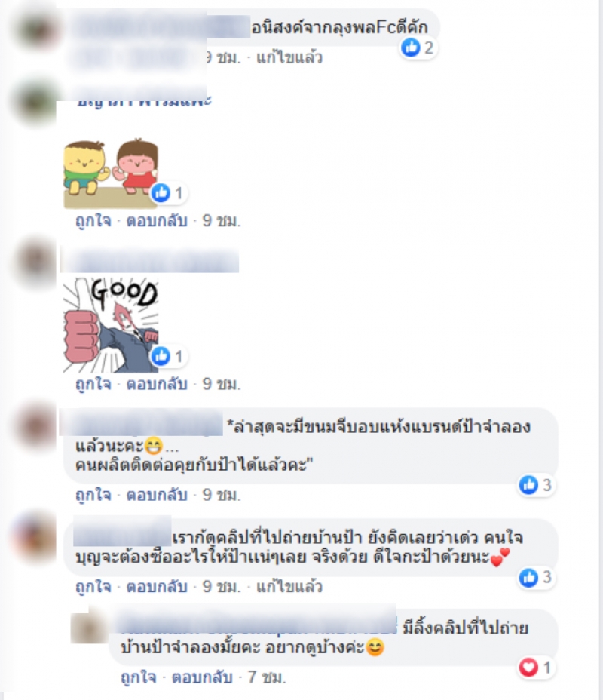The height and width of the screenshot is (700, 603).
Task: Click the heart reaction icon on the last reply
Action: [529, 668]
